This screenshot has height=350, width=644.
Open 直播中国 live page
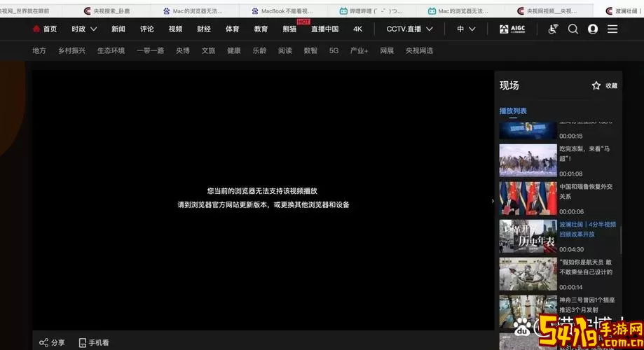pyautogui.click(x=325, y=29)
